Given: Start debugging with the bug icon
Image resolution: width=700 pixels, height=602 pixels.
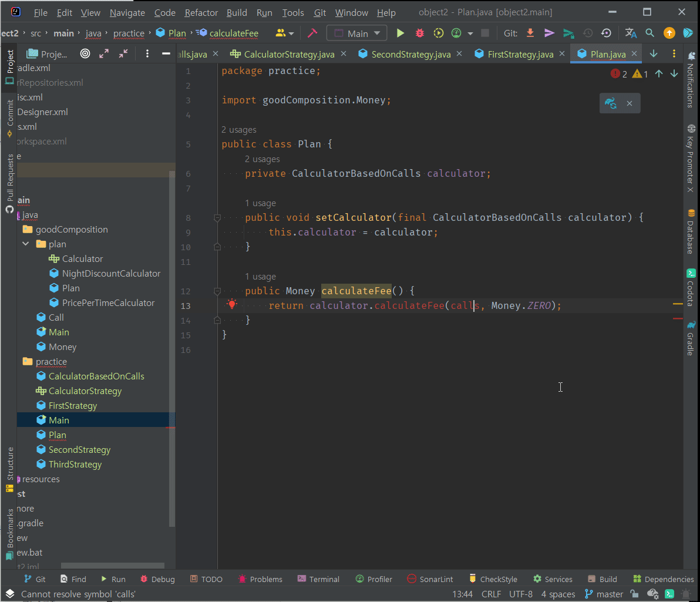Looking at the screenshot, I should 419,33.
